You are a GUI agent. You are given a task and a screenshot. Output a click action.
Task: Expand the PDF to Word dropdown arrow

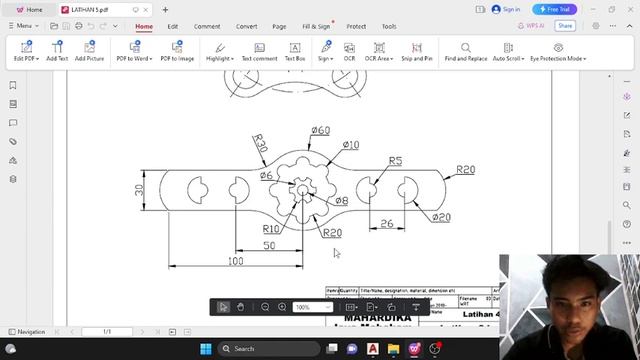(x=151, y=59)
